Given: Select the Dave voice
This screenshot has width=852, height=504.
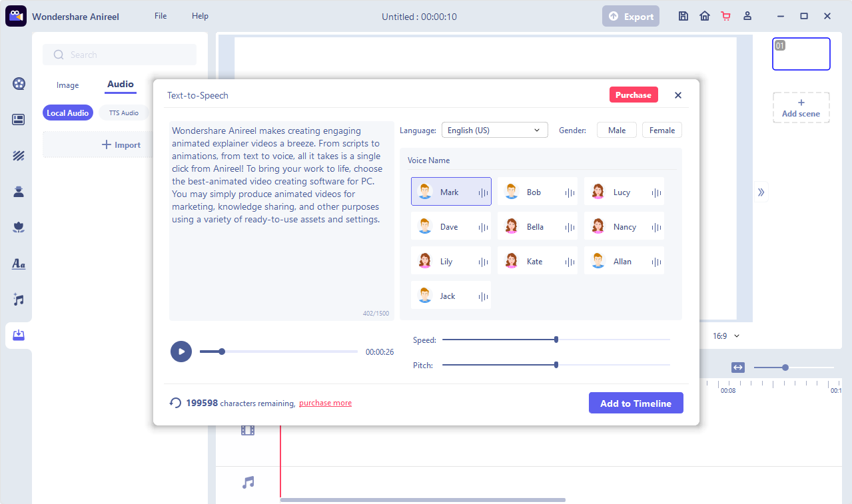Looking at the screenshot, I should (451, 226).
